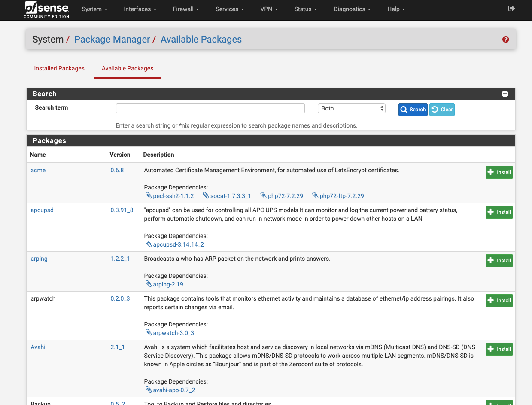Click paperclip icon beside pecl-ssh2-1.1.2
Screen dimensions: 532x405
[149, 196]
